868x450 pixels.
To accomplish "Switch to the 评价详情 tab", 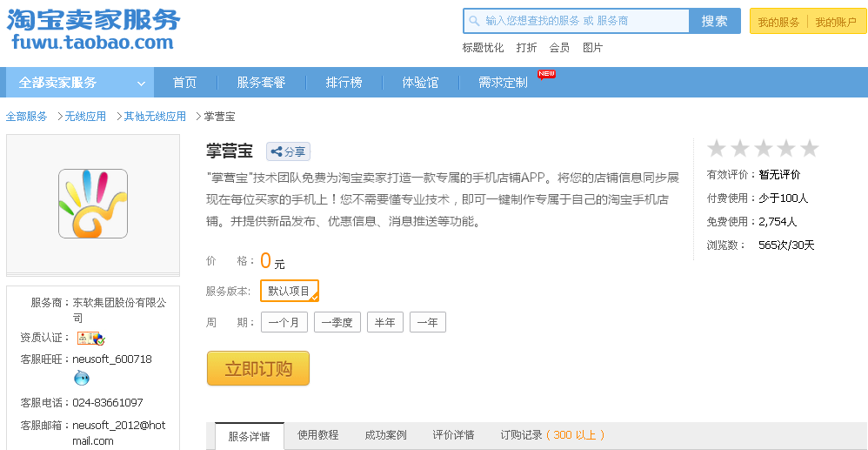I will tap(453, 435).
